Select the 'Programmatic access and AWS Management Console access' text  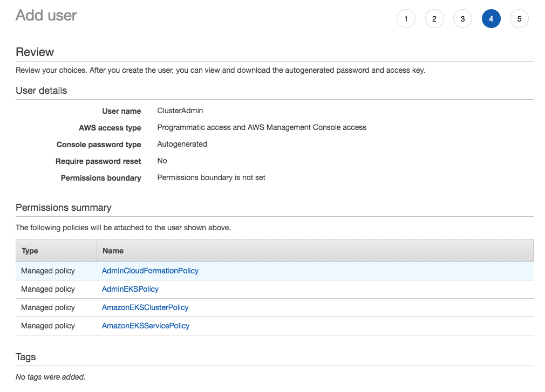click(x=262, y=127)
